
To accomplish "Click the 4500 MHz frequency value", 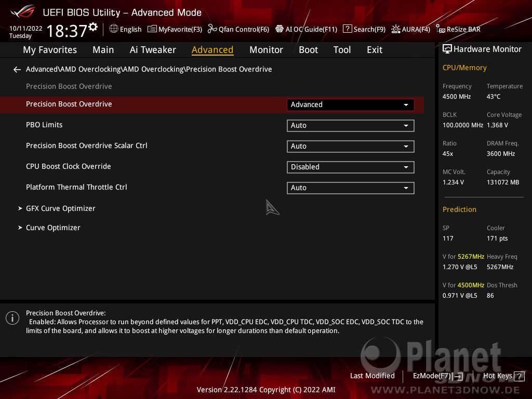I will 456,97.
